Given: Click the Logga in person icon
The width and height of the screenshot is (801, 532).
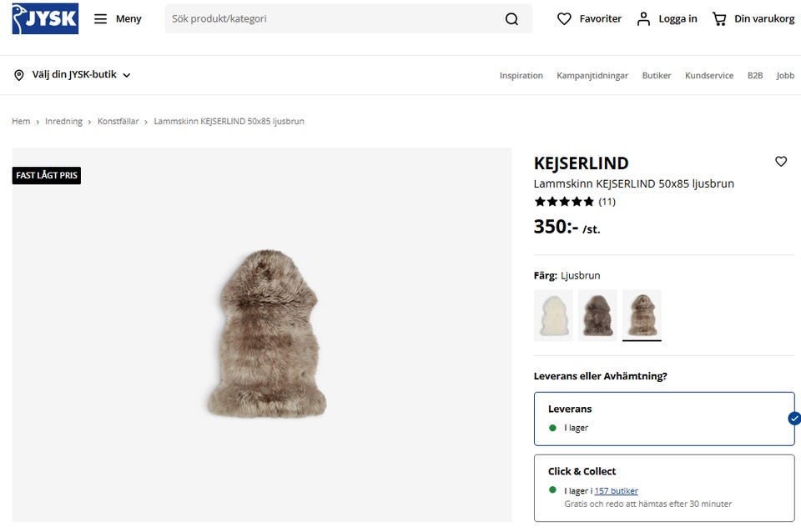Looking at the screenshot, I should coord(642,18).
